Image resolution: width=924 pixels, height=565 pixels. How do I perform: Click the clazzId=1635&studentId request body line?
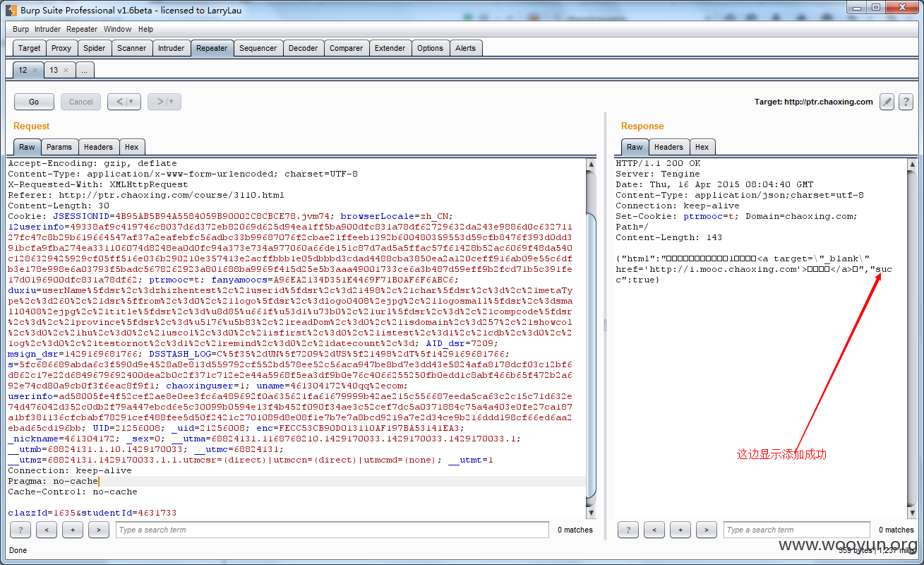[x=92, y=513]
